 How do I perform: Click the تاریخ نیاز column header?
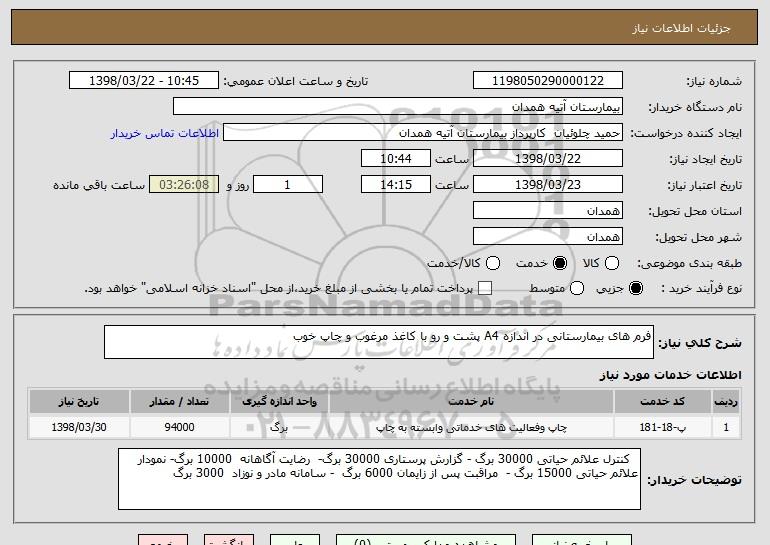click(x=79, y=402)
